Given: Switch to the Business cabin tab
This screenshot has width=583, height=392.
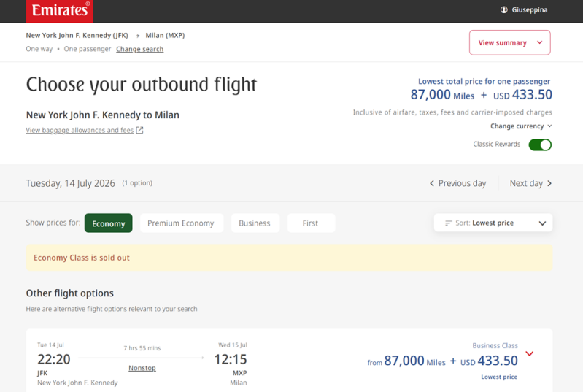Looking at the screenshot, I should [255, 223].
